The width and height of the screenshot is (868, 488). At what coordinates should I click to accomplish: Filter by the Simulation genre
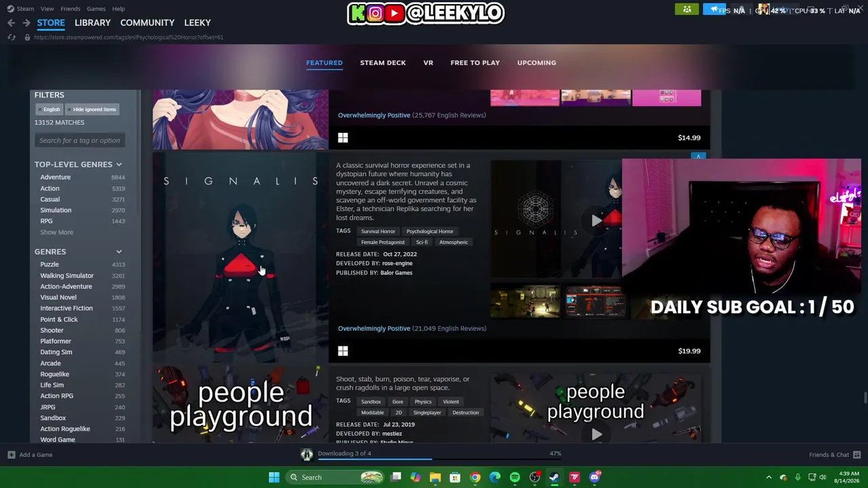(x=56, y=210)
